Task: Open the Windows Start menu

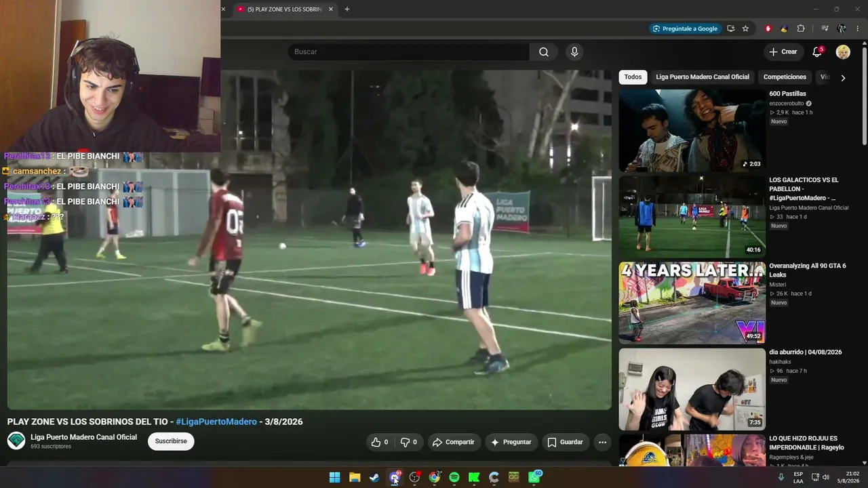Action: [334, 477]
